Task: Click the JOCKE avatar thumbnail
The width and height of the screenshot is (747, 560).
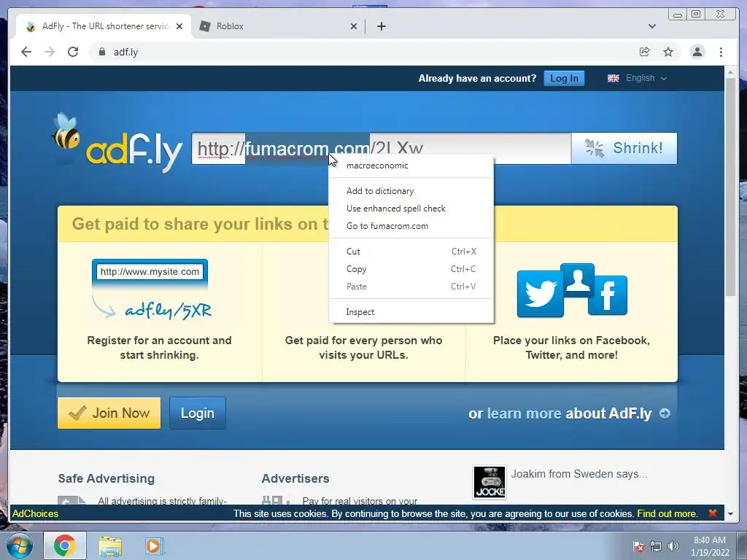Action: point(489,482)
